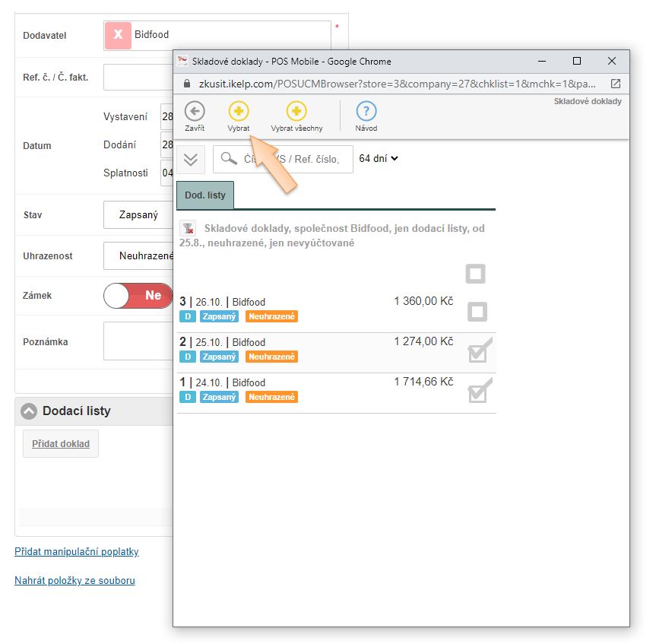Viewport: 656px width, 644px height.
Task: Toggle the select-all checkbox above list
Action: pos(475,274)
